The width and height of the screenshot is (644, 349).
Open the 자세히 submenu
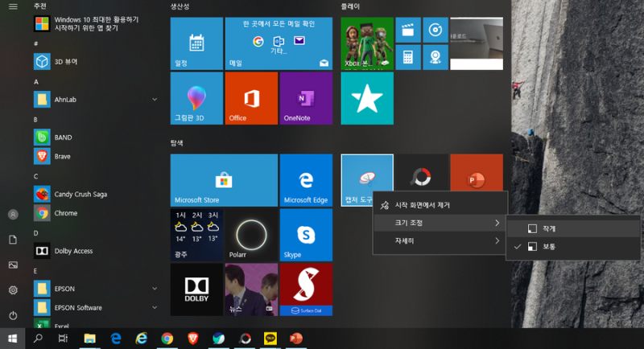[440, 240]
